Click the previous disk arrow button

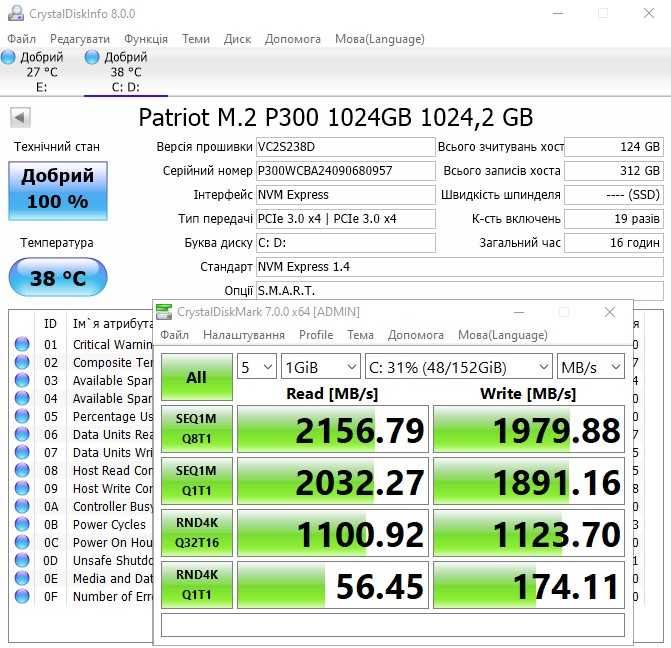point(20,117)
